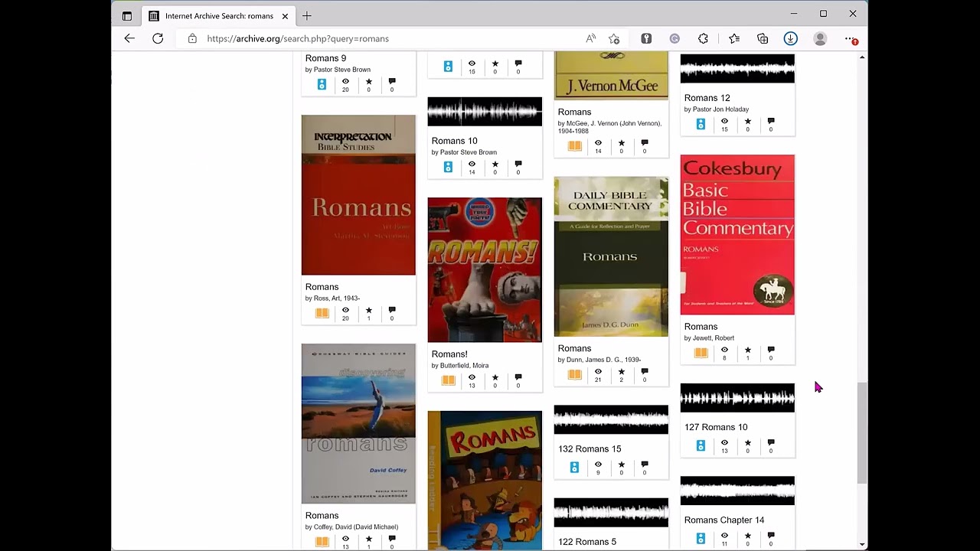
Task: Click audio icon under Romans 9
Action: click(x=322, y=84)
